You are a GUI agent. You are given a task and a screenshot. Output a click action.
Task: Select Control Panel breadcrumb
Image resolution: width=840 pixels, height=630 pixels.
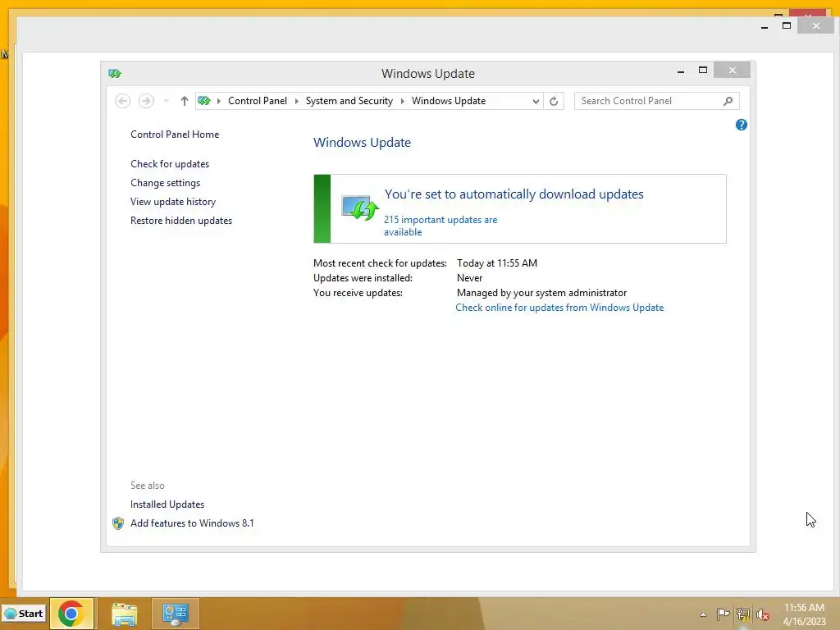pos(258,101)
